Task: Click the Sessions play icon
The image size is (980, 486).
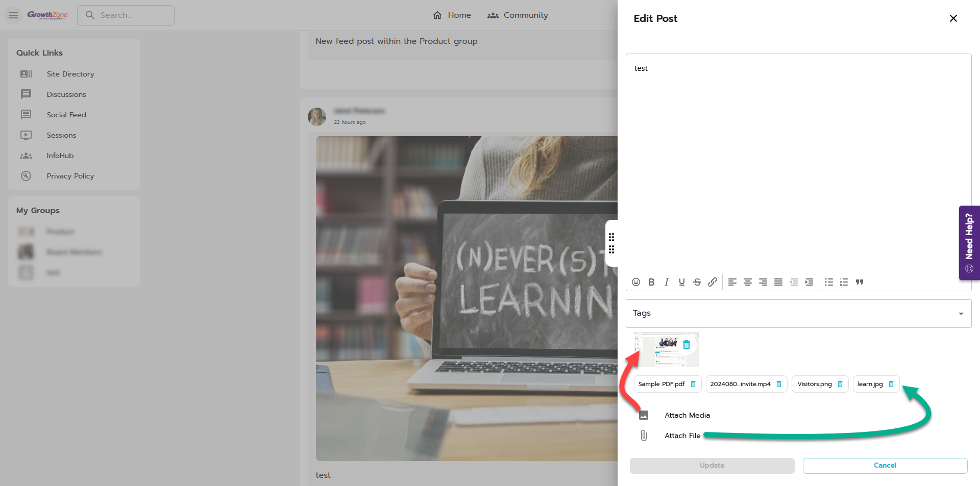Action: [x=26, y=135]
